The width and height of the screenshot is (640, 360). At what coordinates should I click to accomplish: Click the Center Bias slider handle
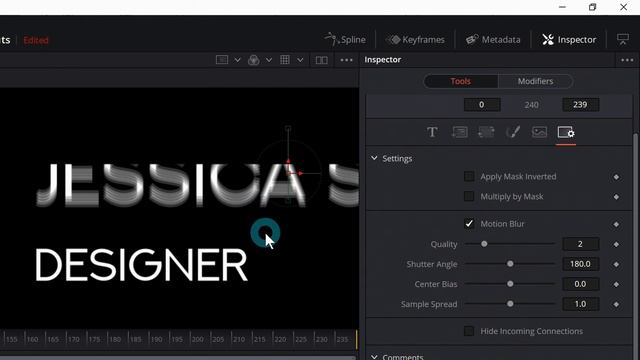[x=510, y=284]
